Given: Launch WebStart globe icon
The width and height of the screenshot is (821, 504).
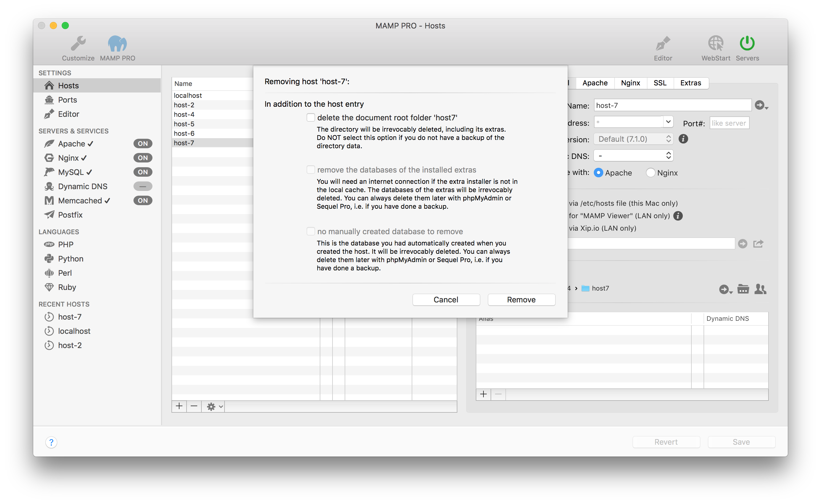Looking at the screenshot, I should [716, 44].
